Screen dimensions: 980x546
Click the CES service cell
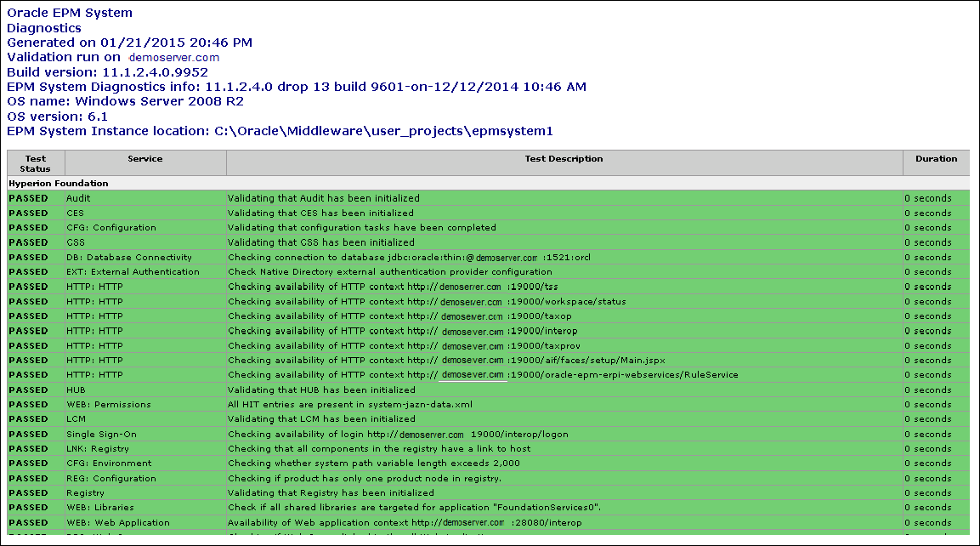click(145, 213)
